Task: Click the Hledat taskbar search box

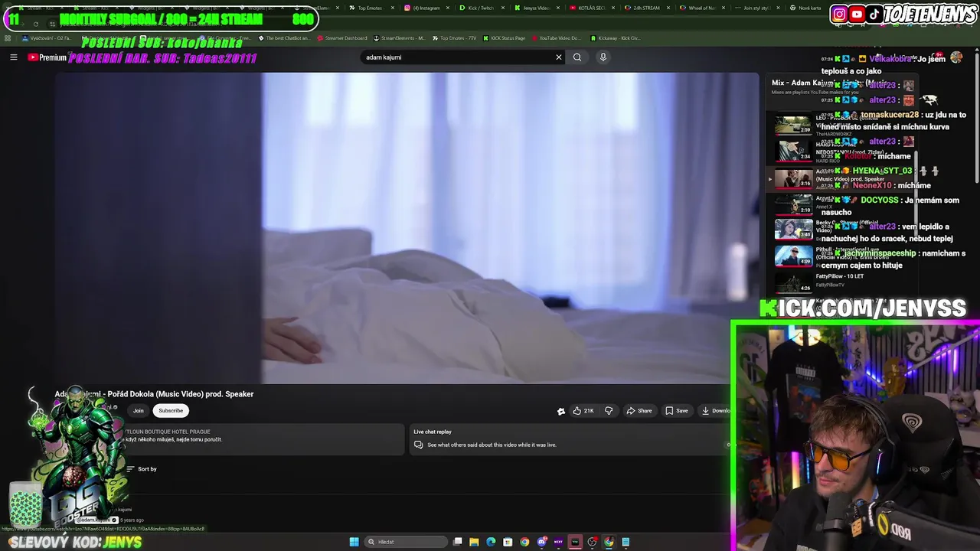Action: [x=406, y=542]
